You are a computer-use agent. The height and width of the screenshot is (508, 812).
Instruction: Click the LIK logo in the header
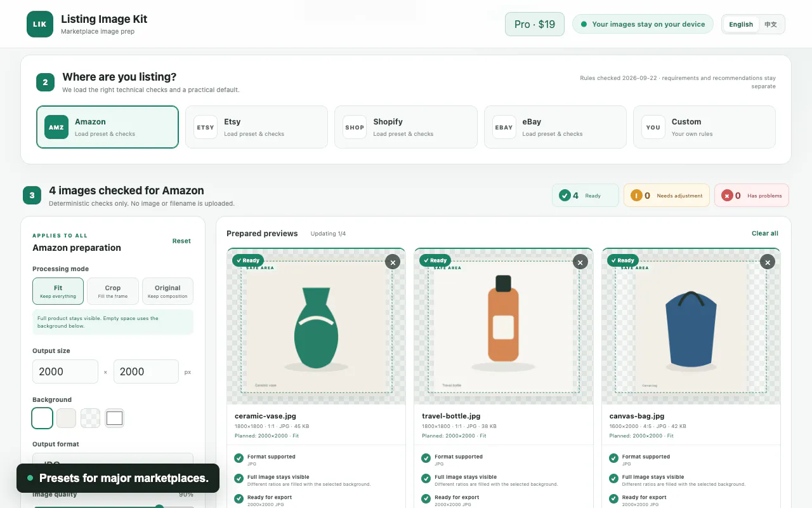click(40, 24)
